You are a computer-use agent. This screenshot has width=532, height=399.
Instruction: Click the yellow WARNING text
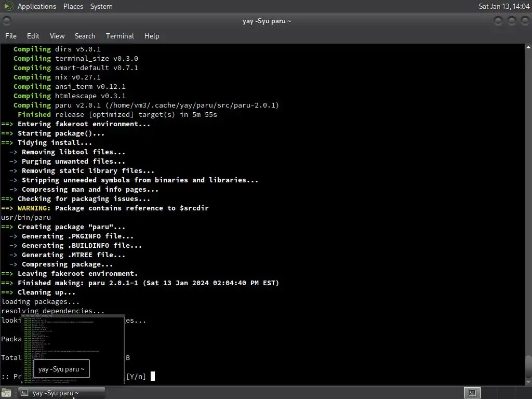point(34,208)
